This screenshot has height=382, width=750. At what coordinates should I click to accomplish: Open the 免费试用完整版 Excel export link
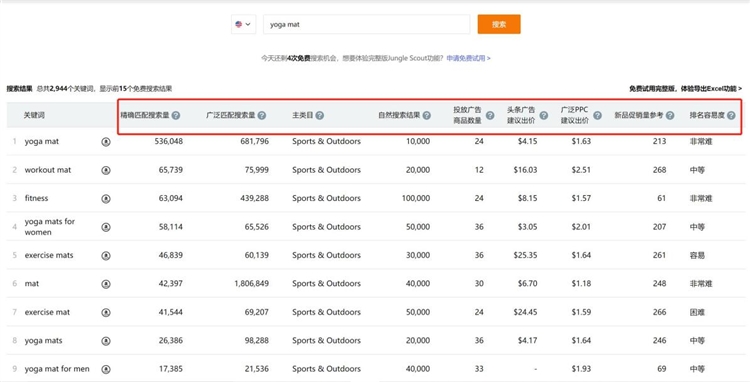(685, 88)
